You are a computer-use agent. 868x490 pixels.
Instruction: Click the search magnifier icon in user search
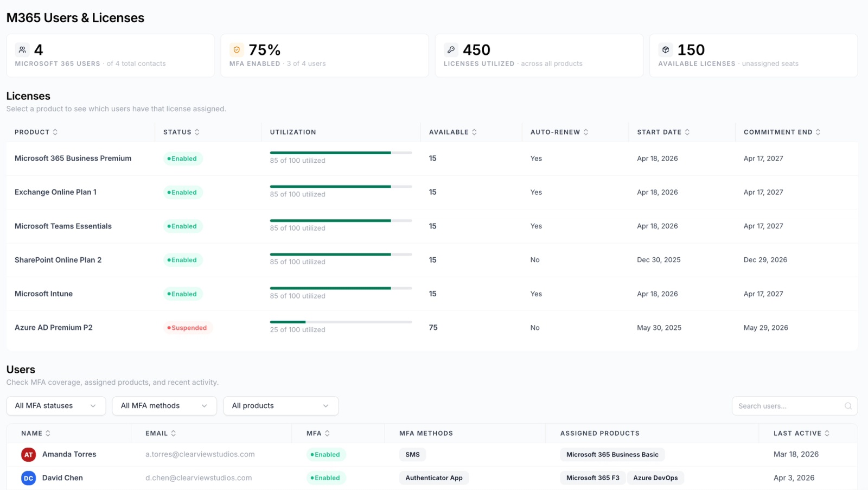pyautogui.click(x=848, y=406)
